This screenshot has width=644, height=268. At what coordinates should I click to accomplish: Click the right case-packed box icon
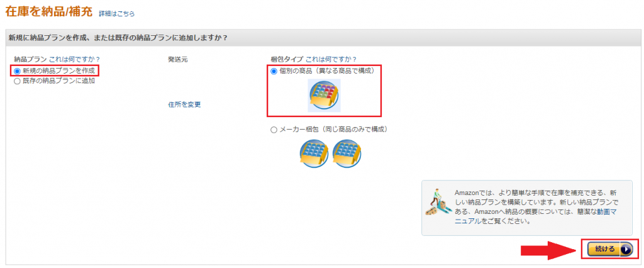click(x=347, y=154)
